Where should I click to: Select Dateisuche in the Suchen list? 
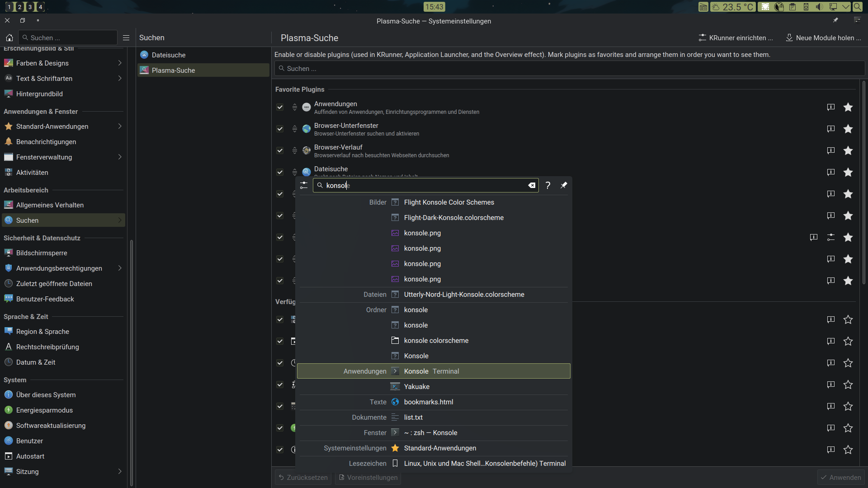point(169,55)
